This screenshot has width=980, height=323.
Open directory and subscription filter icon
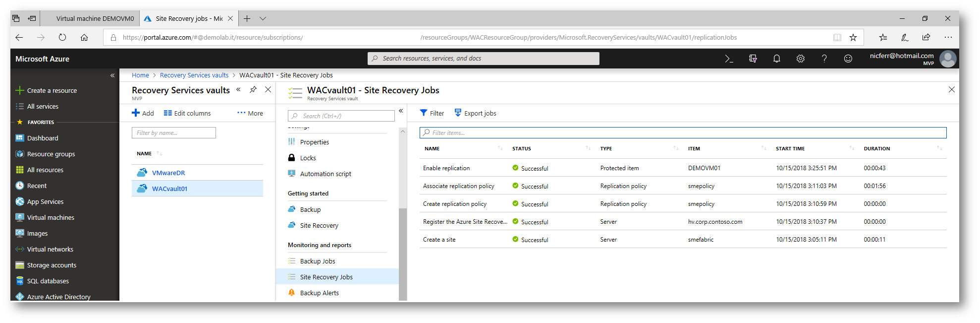[x=753, y=59]
